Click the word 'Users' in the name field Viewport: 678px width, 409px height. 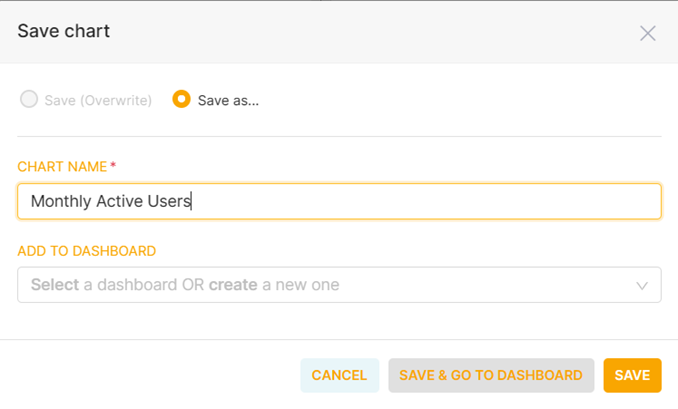(x=169, y=201)
